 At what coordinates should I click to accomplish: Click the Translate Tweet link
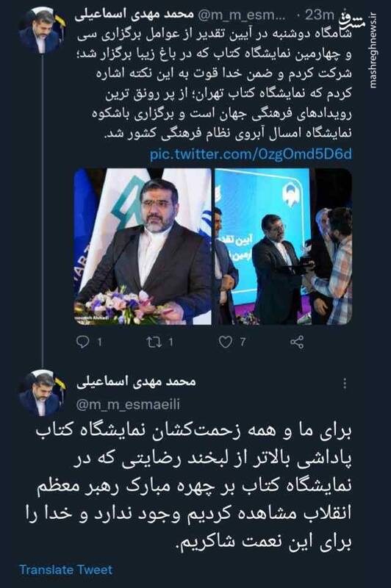pos(66,570)
